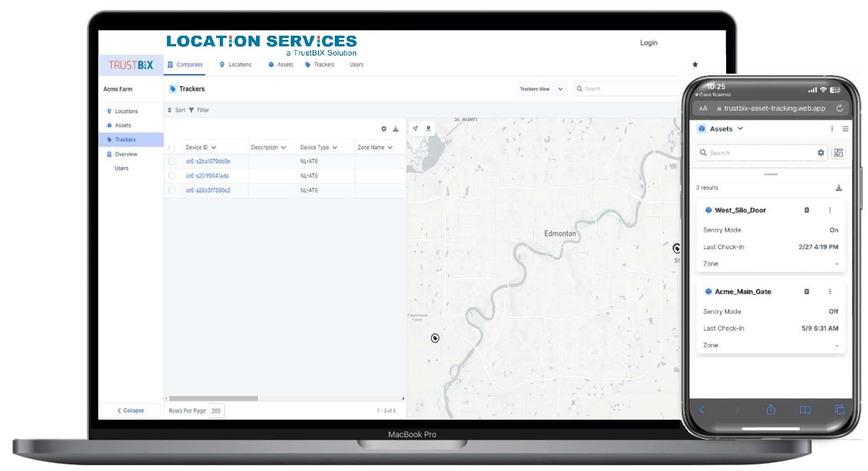
Task: Click the star favorite icon near Login
Action: click(x=695, y=64)
